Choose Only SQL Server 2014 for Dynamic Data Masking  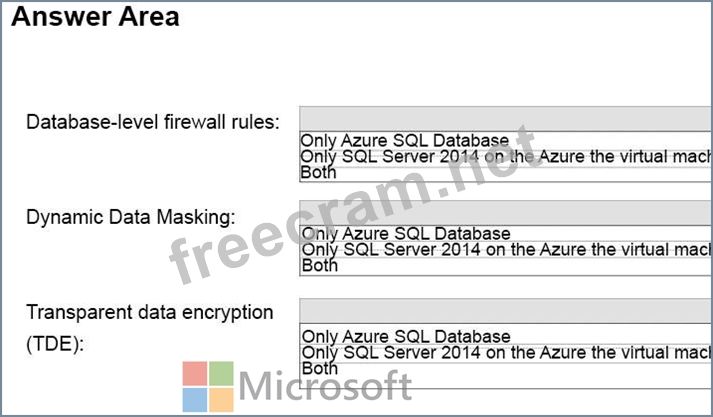point(506,250)
